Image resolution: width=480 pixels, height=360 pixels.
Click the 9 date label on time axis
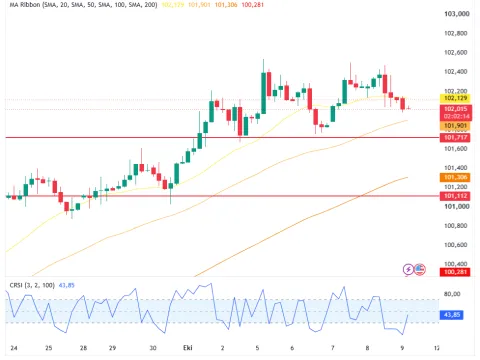402,348
